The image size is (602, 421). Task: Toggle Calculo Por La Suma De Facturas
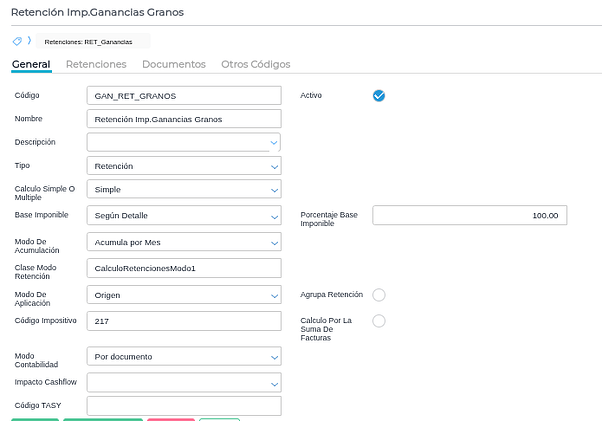pos(379,321)
